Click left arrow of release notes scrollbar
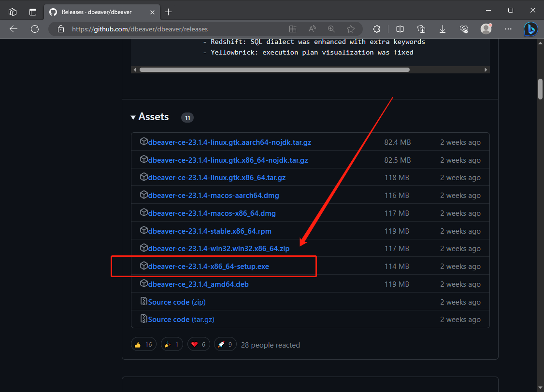The height and width of the screenshot is (392, 544). [x=135, y=70]
